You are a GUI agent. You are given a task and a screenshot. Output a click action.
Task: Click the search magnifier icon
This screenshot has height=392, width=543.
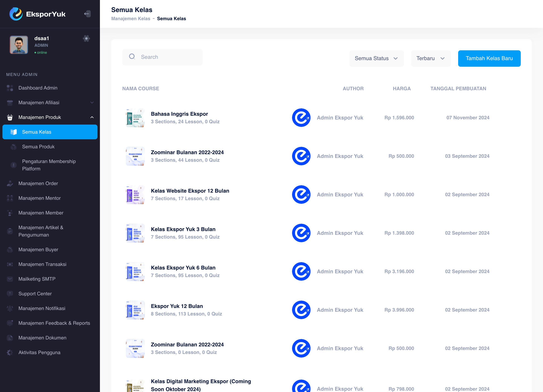pos(132,57)
